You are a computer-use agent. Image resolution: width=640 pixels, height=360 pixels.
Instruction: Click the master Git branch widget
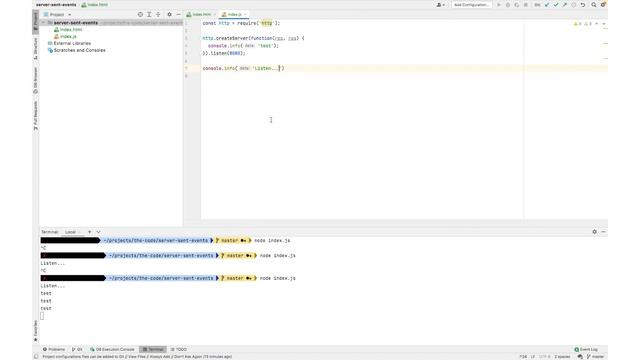coord(595,357)
